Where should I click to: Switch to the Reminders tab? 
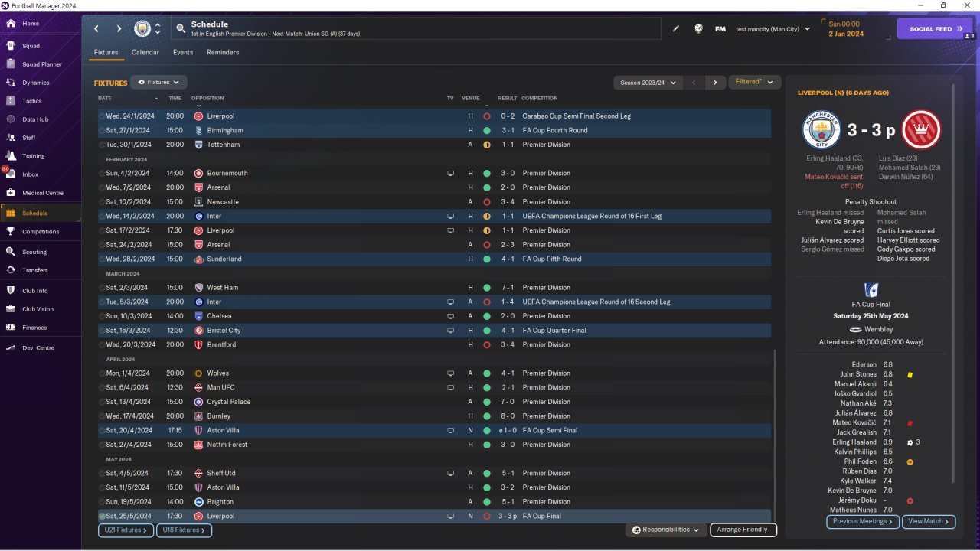223,53
